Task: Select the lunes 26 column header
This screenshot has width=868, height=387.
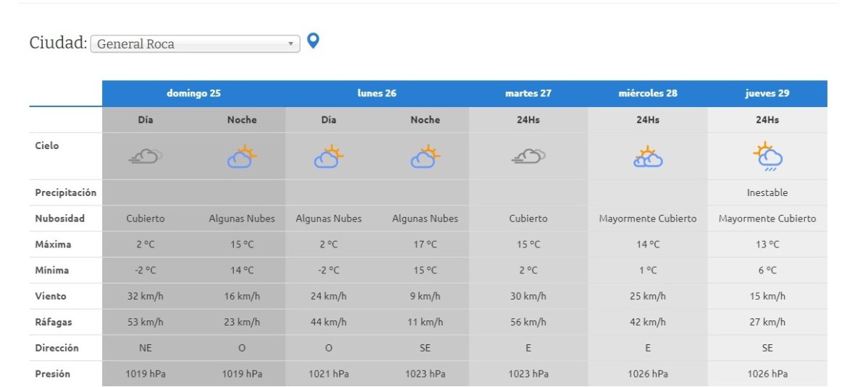Action: point(376,93)
